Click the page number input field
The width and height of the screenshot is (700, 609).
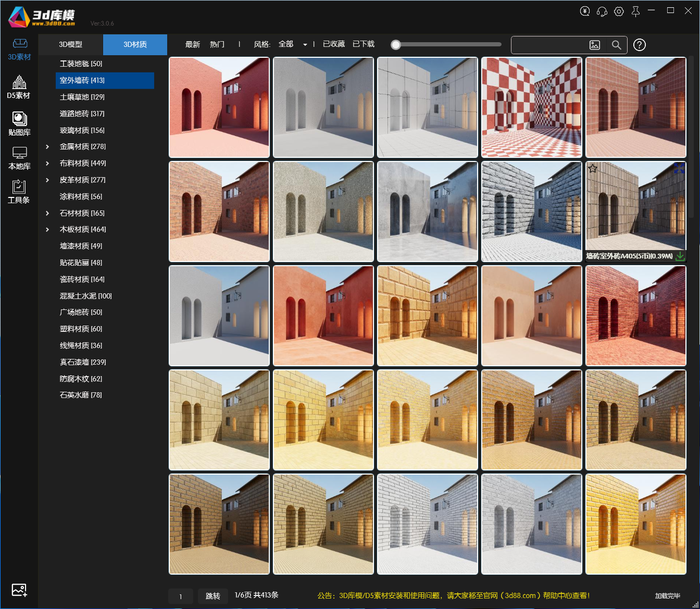coord(181,596)
